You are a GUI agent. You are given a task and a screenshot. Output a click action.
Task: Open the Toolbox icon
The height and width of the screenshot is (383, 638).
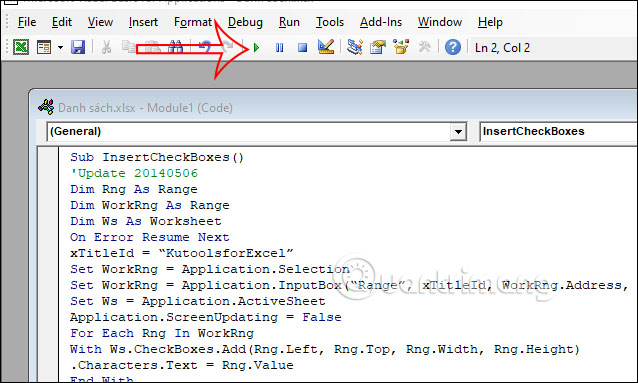click(x=424, y=47)
